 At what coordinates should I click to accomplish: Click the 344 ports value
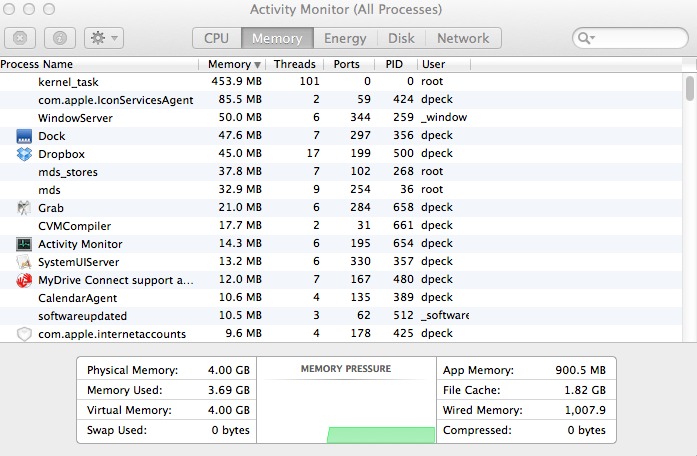pyautogui.click(x=360, y=117)
